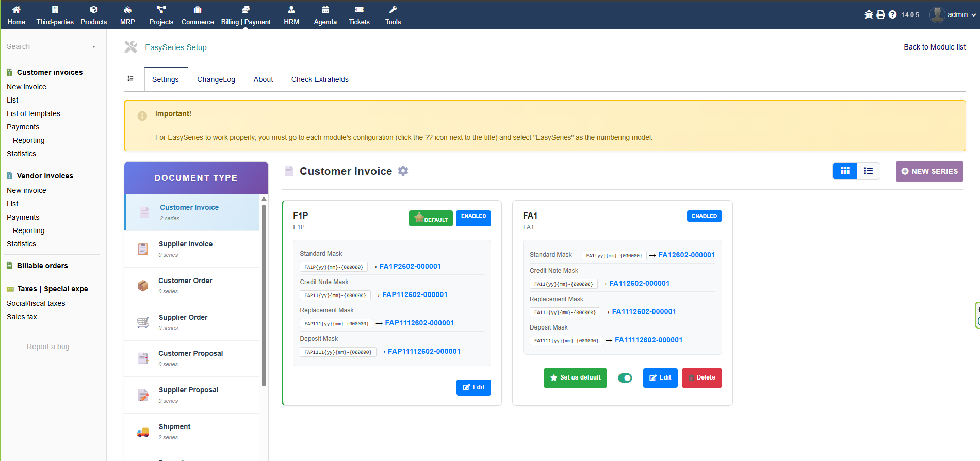Open the Check Extrafields tab

coord(320,79)
